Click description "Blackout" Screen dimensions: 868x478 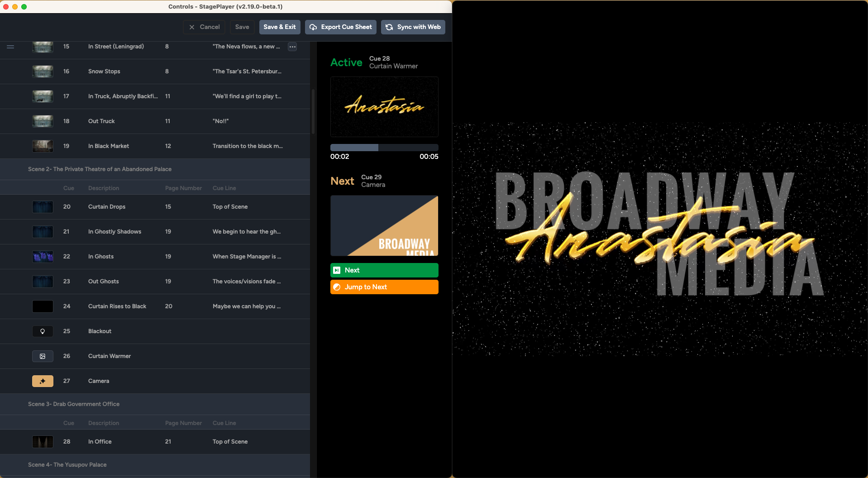100,331
